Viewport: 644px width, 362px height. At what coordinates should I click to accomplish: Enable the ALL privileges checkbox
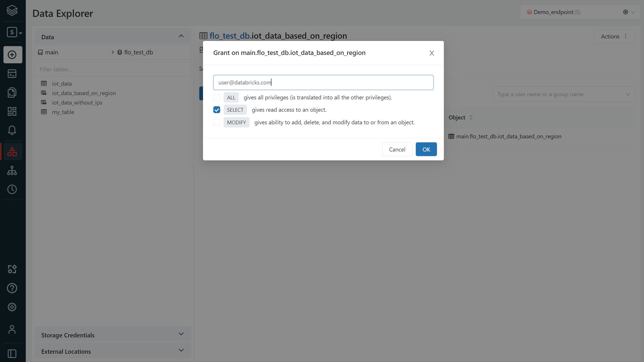pos(217,97)
